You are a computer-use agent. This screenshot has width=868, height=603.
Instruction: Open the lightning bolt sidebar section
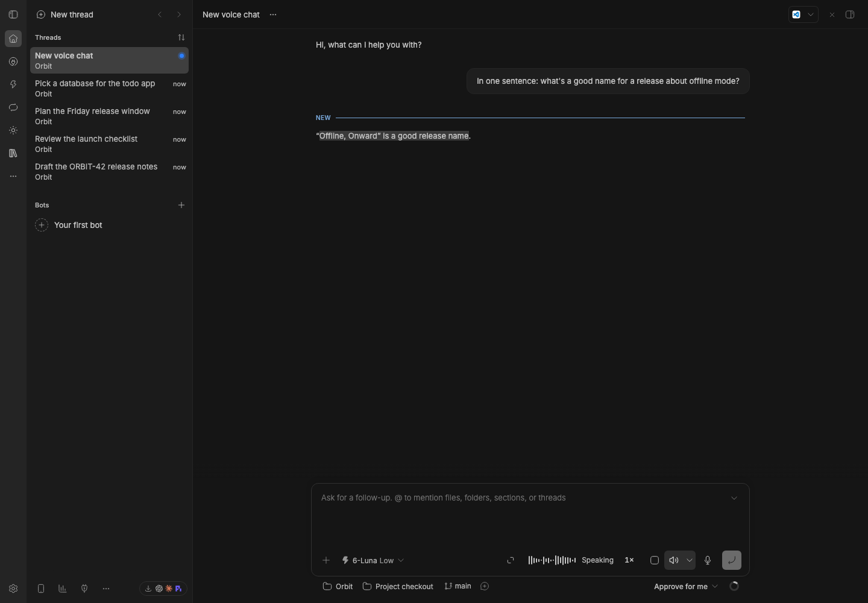13,84
